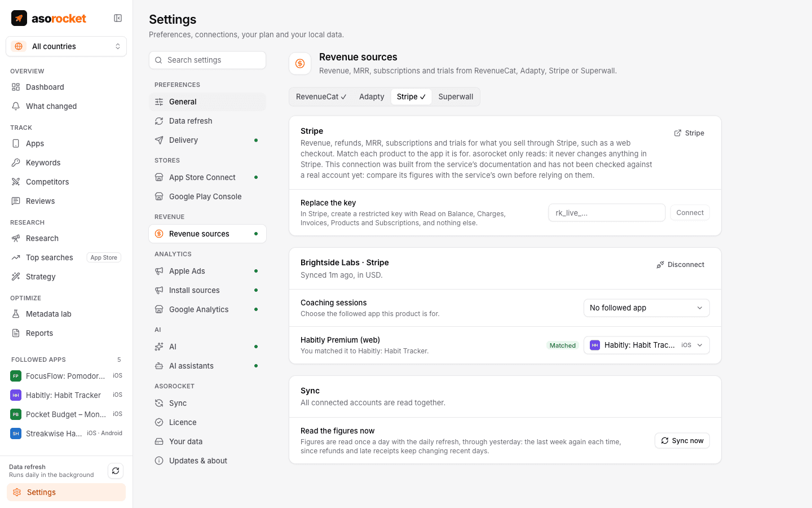
Task: Disconnect the Brightside Labs Stripe account
Action: (x=680, y=265)
